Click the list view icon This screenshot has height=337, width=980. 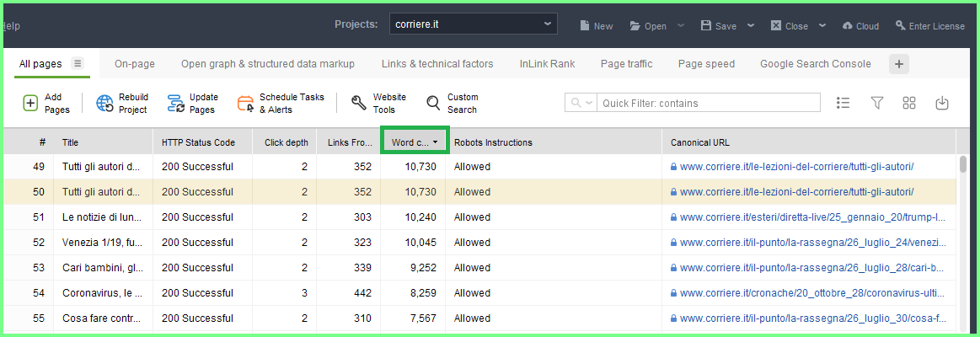coord(843,103)
